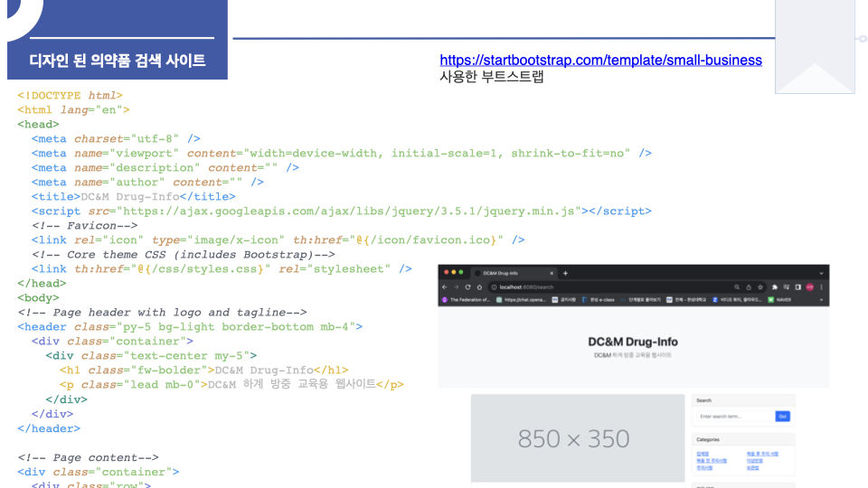Screen dimensions: 868x488
Task: Click the macOS green maximize button
Action: (x=460, y=272)
